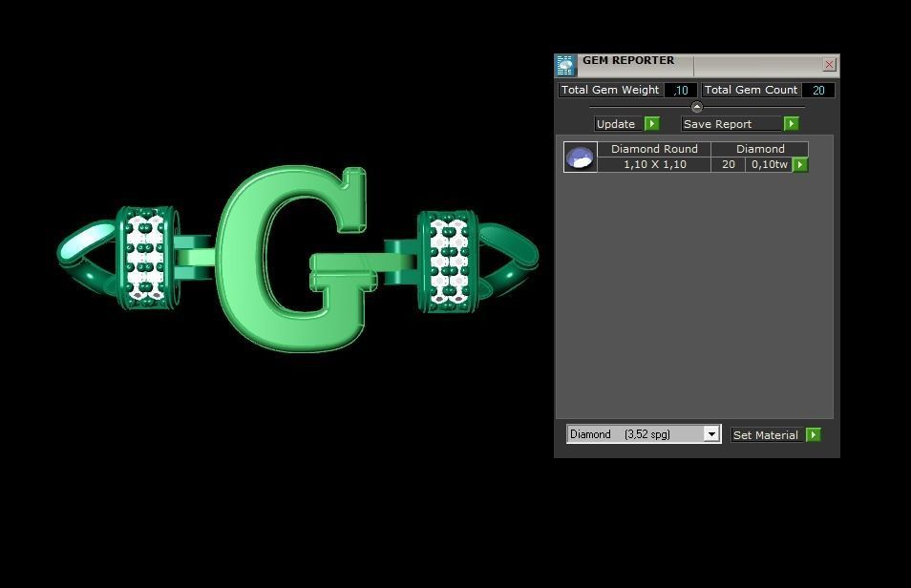Close the Gem Reporter panel
911x588 pixels.
829,65
